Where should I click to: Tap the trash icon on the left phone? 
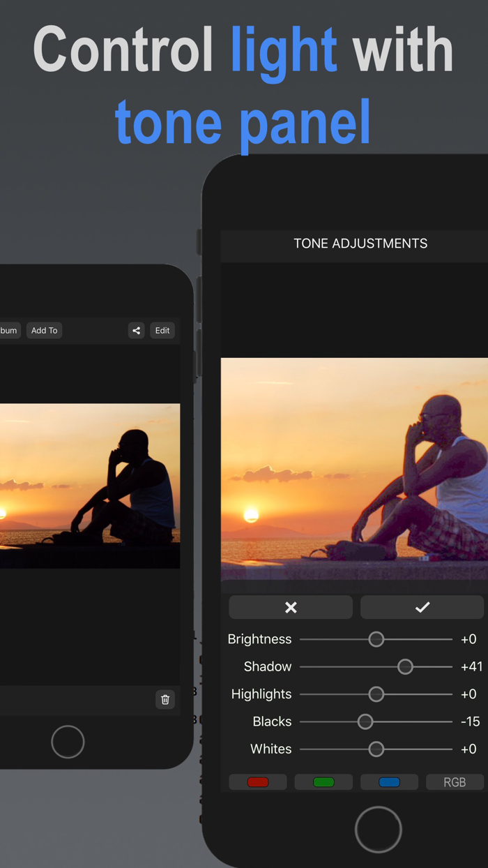(165, 700)
